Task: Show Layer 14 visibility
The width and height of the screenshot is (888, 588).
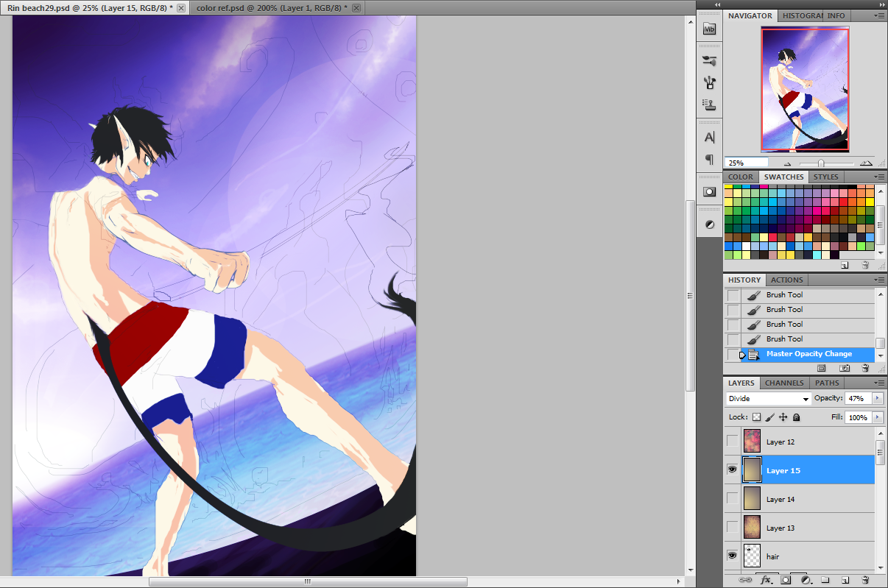Action: 732,499
